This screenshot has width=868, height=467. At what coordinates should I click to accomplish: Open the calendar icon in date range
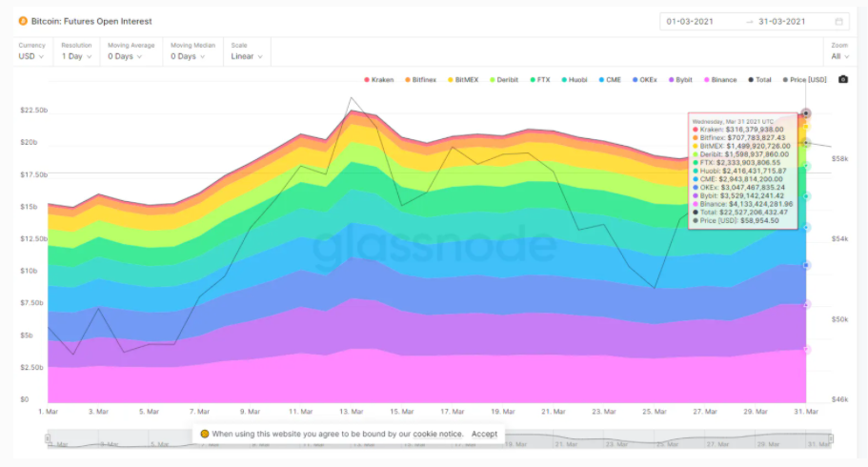coord(838,22)
